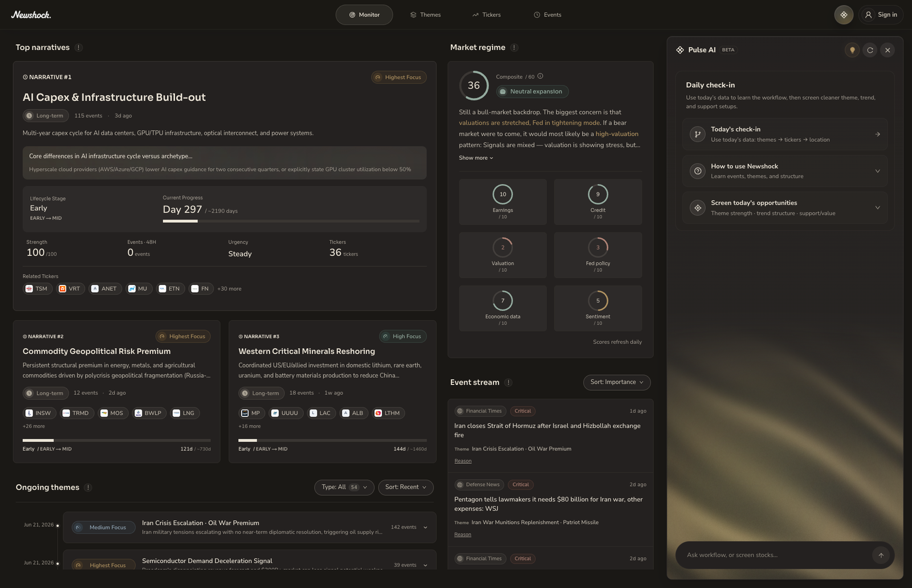Focus the Ask workflow input field
912x588 pixels.
[777, 555]
